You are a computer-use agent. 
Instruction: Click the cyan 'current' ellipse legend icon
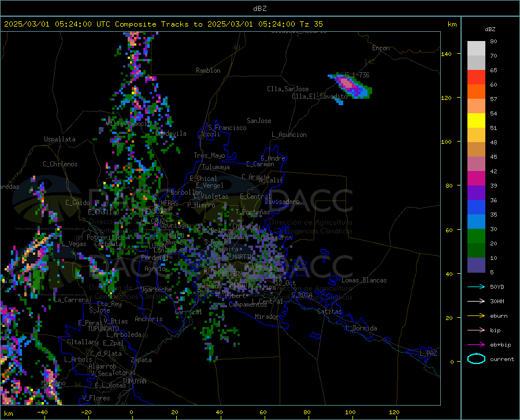(476, 359)
